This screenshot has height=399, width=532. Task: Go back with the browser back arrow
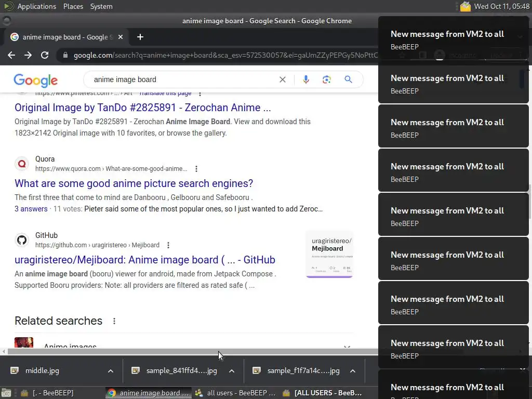coord(11,55)
